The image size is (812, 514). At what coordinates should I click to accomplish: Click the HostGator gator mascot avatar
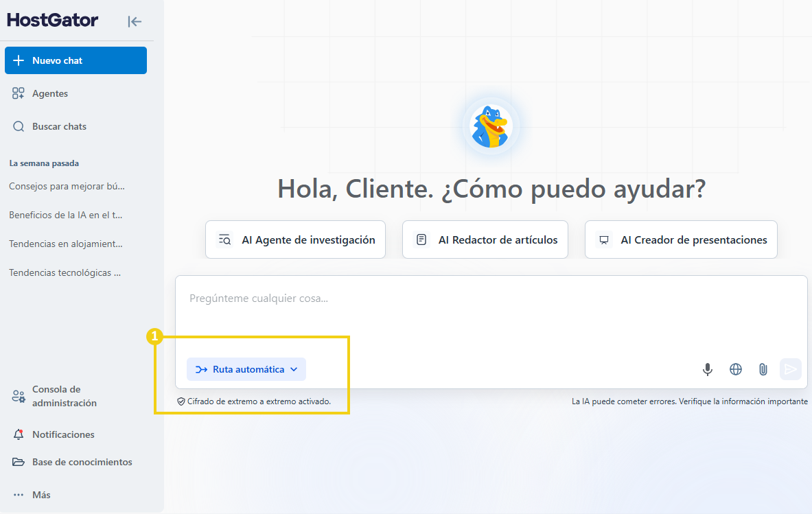click(x=490, y=127)
